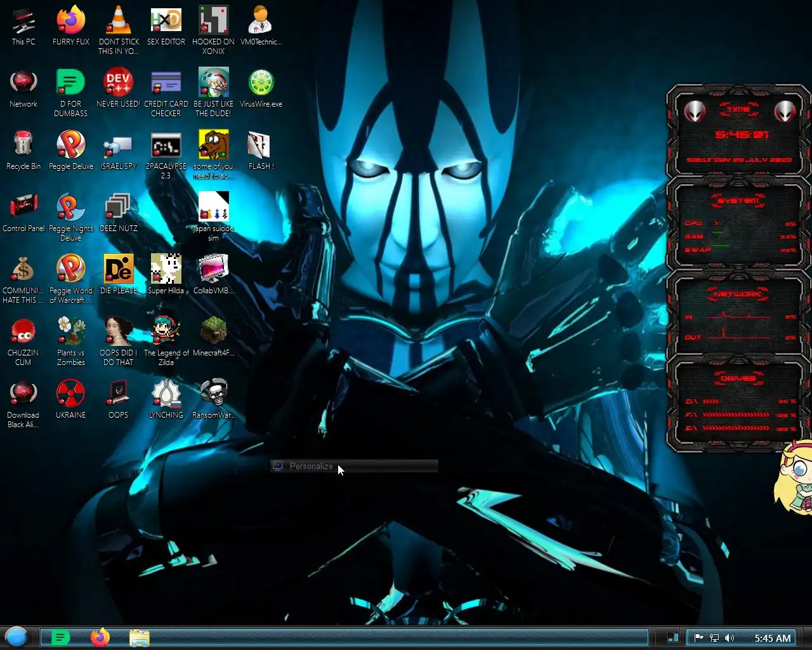Viewport: 812px width, 650px height.
Task: Click the TIME widget clock readout
Action: [x=741, y=135]
